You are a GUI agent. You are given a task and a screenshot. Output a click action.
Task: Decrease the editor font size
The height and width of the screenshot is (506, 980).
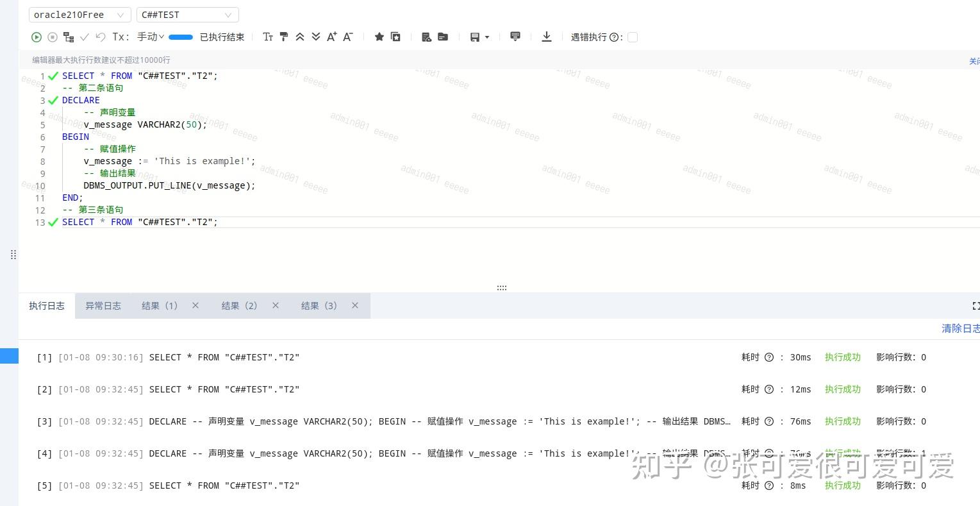coord(347,37)
